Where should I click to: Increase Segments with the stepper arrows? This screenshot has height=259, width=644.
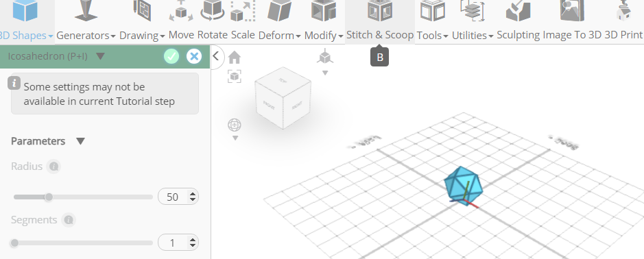pyautogui.click(x=193, y=240)
